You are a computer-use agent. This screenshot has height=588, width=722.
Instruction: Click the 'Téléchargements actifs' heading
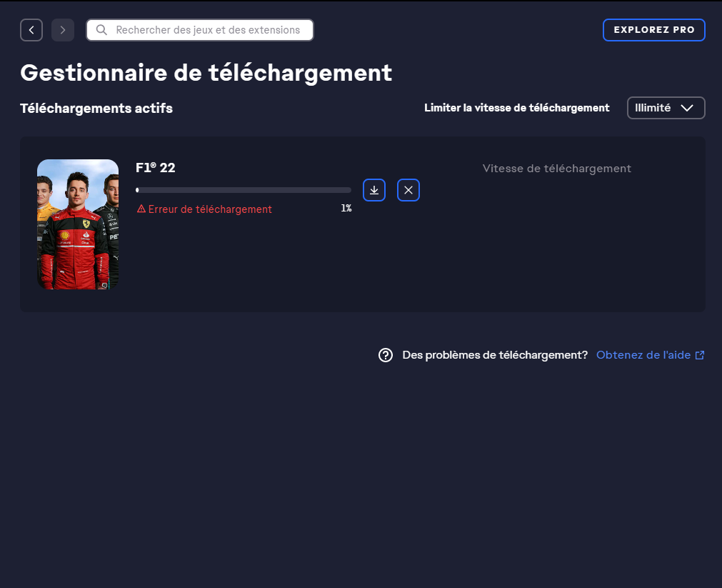click(x=96, y=109)
